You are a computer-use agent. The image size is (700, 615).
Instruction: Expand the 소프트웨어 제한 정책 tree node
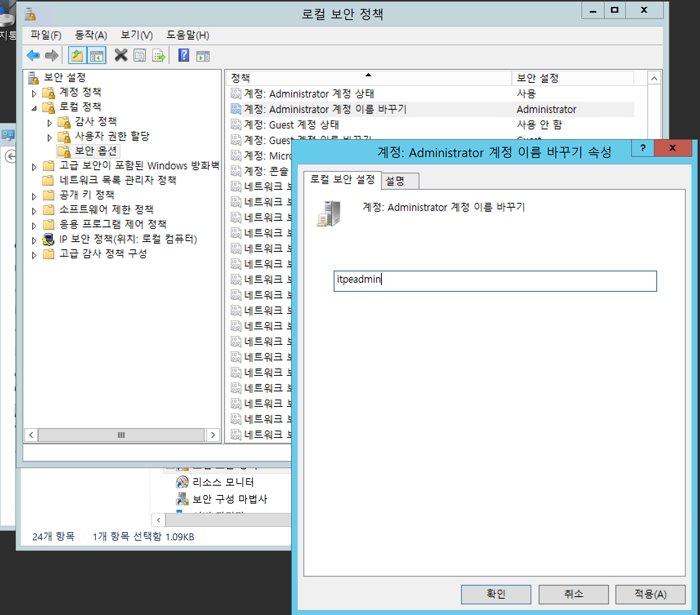(34, 211)
